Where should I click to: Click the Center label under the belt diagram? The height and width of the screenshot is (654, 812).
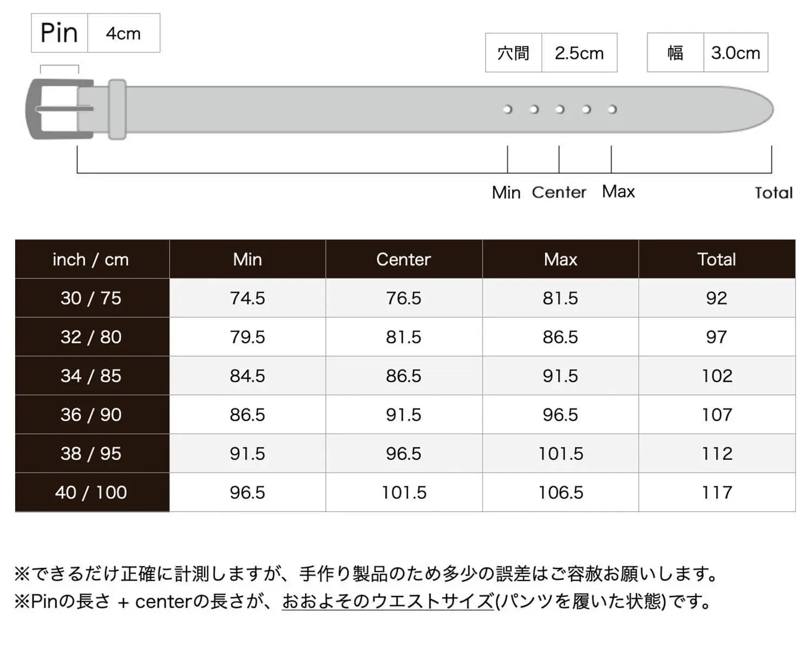click(x=559, y=192)
